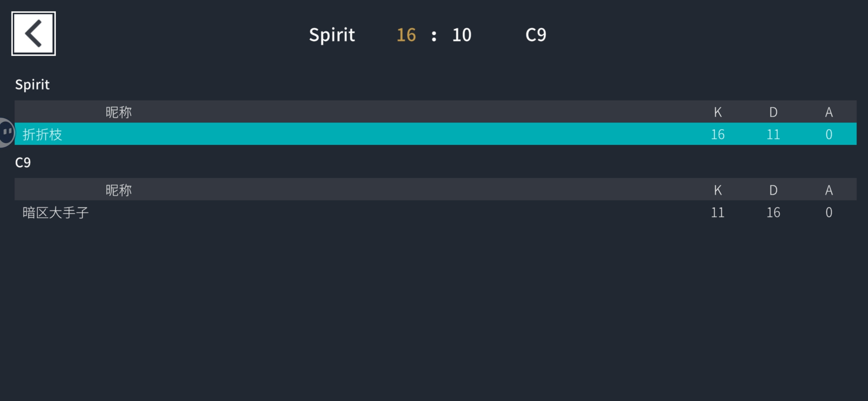This screenshot has width=868, height=401.
Task: Tap the floating assistant icon at left edge
Action: (x=7, y=133)
